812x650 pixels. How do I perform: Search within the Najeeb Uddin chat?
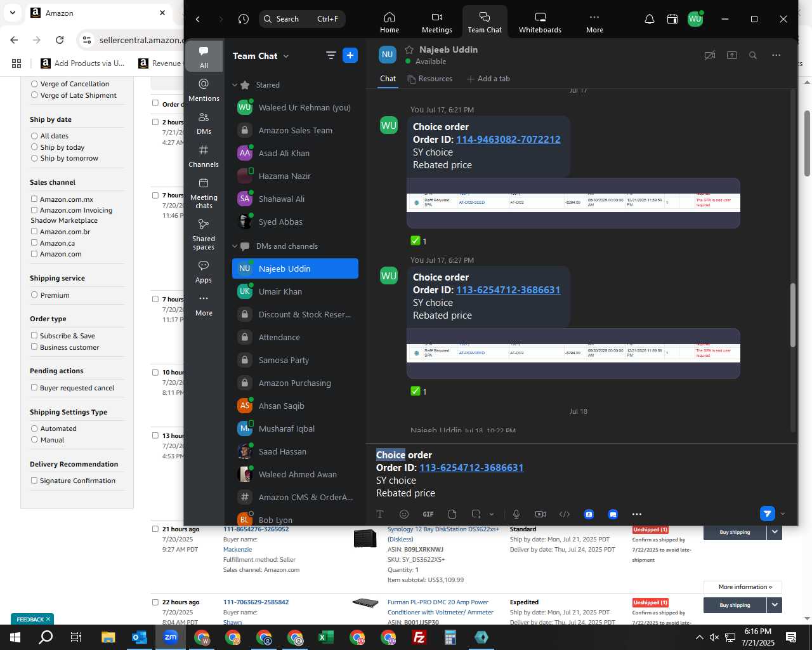tap(753, 55)
